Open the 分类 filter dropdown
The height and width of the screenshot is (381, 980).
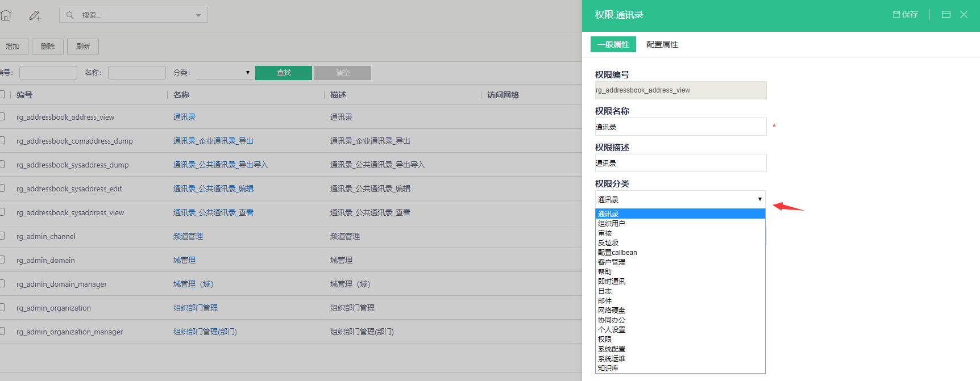point(224,73)
